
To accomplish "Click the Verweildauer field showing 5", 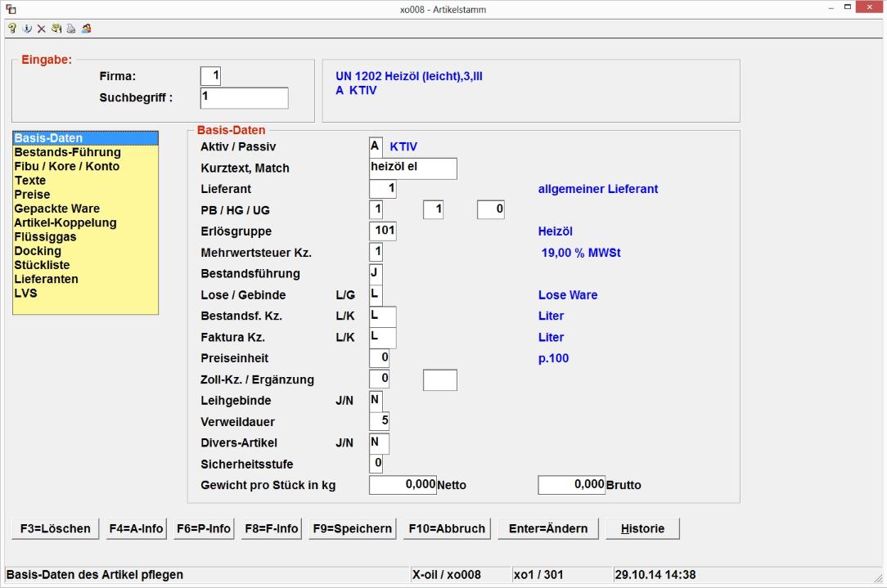I will (x=379, y=421).
